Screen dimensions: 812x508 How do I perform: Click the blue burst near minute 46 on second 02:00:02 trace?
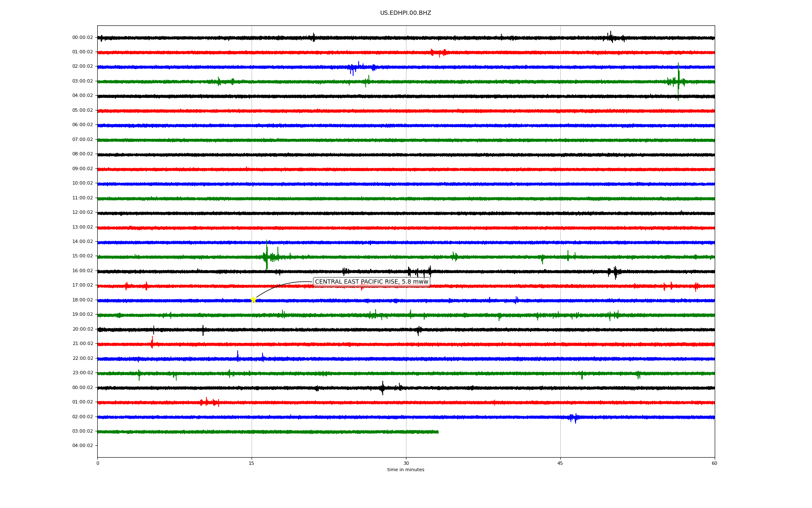tap(573, 418)
